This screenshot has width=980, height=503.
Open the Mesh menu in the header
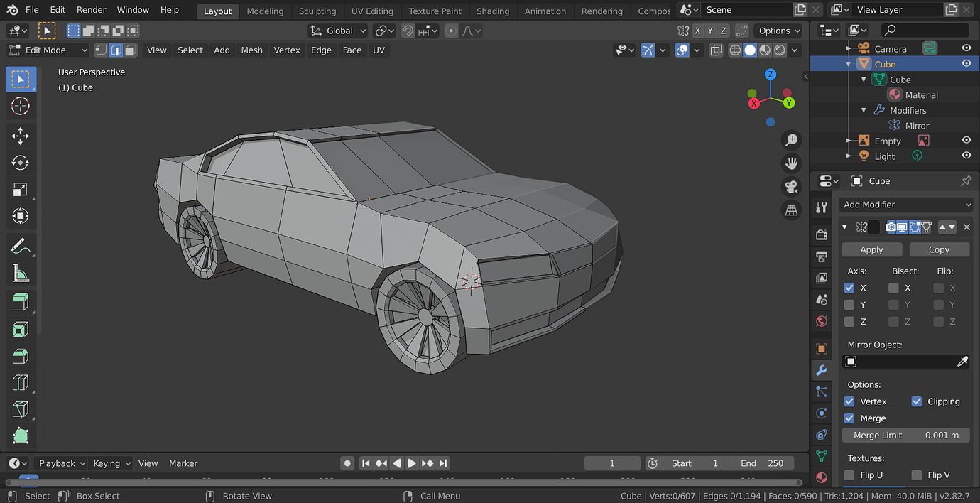coord(251,50)
